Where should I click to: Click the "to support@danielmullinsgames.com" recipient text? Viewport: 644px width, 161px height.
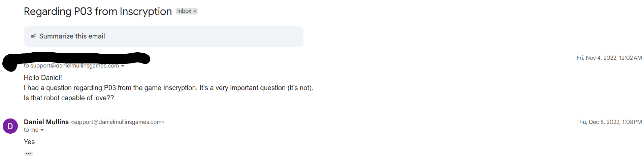coord(71,66)
